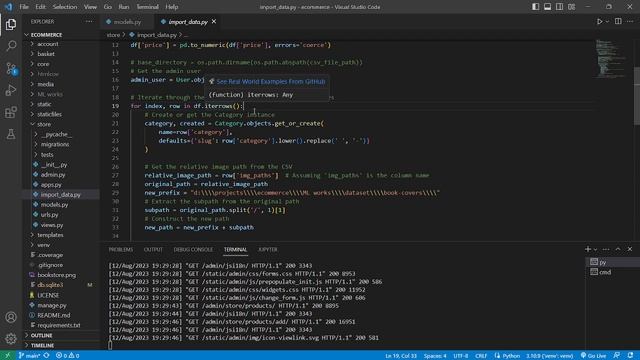Switch to the PROBLEMS panel tab

coord(120,249)
